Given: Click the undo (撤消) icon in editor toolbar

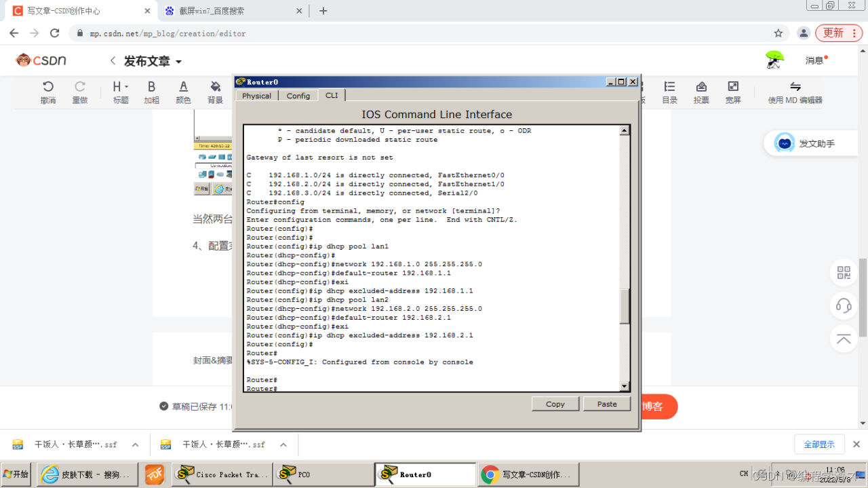Looking at the screenshot, I should coord(47,87).
